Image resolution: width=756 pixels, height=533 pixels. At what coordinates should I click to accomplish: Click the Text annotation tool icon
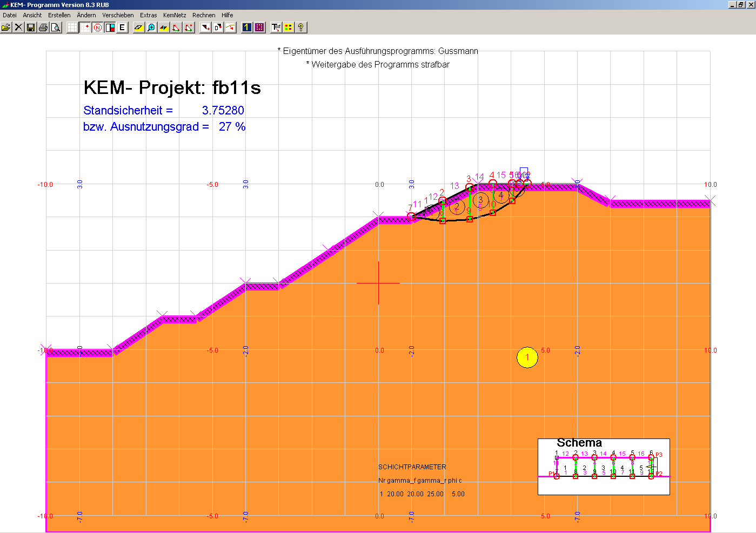(276, 27)
